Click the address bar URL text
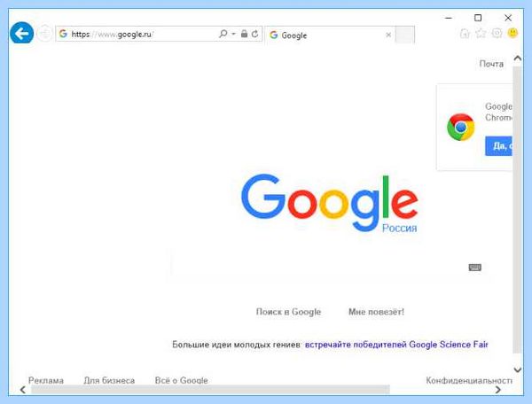 [x=113, y=35]
